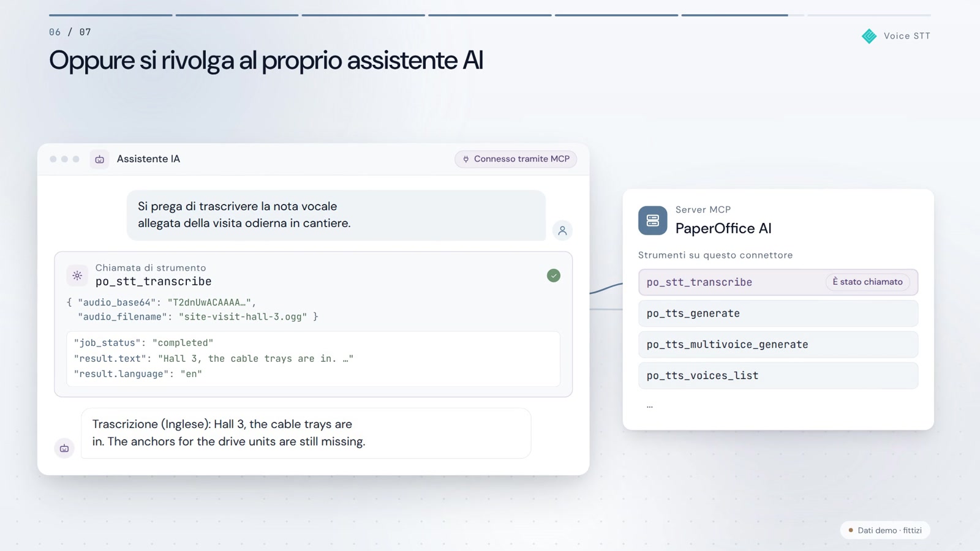
Task: Click the result.text output line
Action: 214,359
